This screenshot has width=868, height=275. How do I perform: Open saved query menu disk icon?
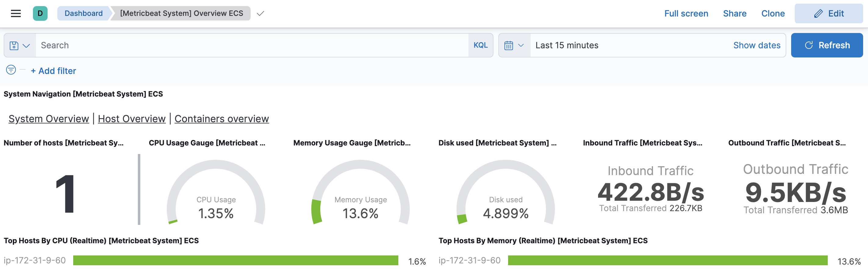click(x=14, y=46)
